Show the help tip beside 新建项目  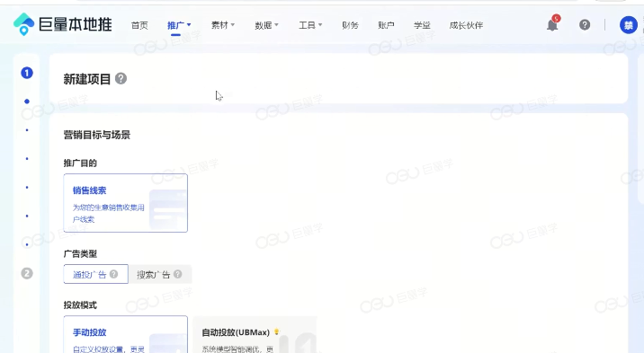[x=121, y=78]
